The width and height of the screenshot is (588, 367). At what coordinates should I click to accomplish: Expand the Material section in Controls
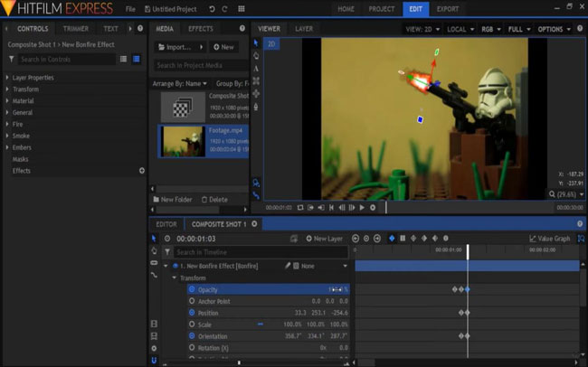(7, 100)
